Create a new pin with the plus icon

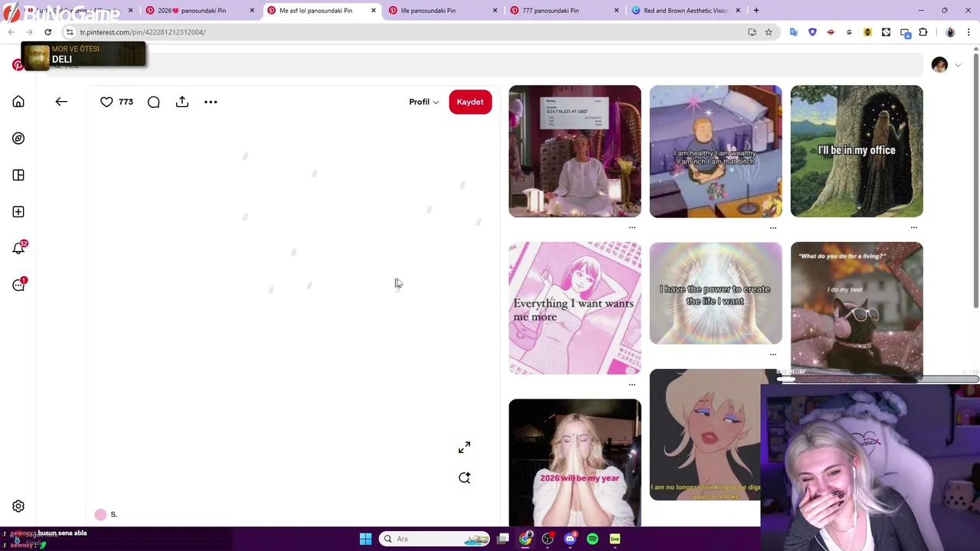(18, 212)
